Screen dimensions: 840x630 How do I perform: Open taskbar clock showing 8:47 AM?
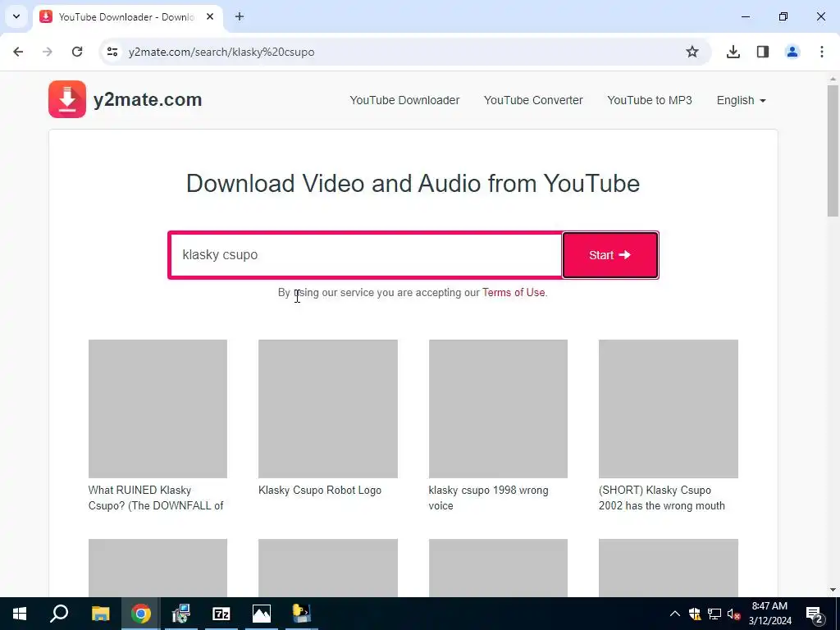pyautogui.click(x=769, y=614)
